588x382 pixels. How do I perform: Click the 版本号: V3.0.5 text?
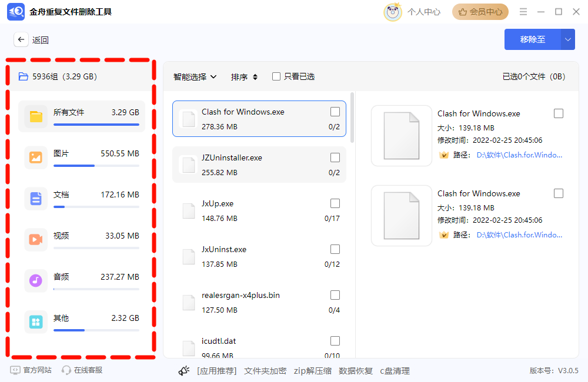tap(554, 370)
